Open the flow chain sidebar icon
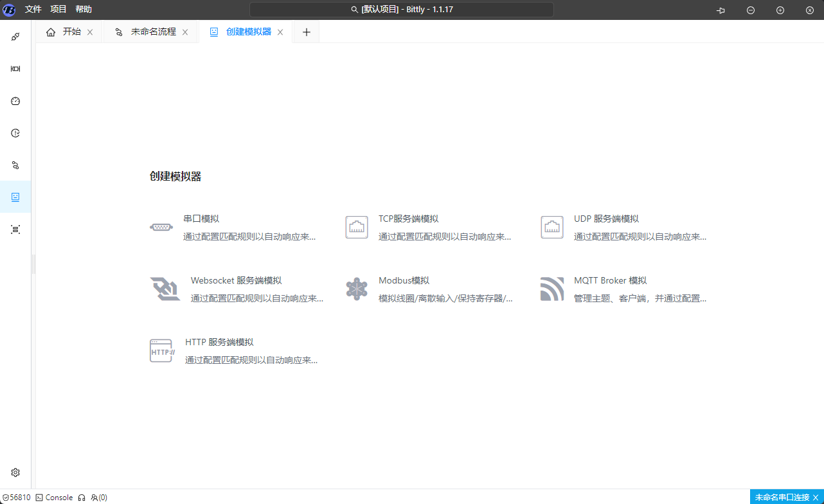The width and height of the screenshot is (824, 504). 15,165
